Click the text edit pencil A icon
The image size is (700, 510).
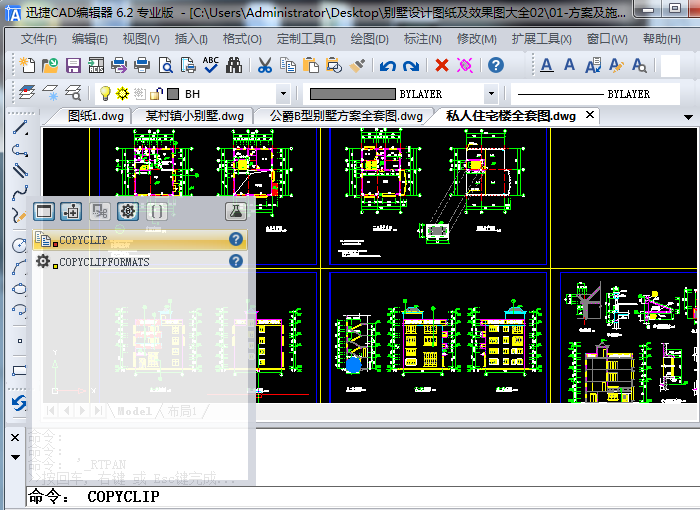[616, 65]
